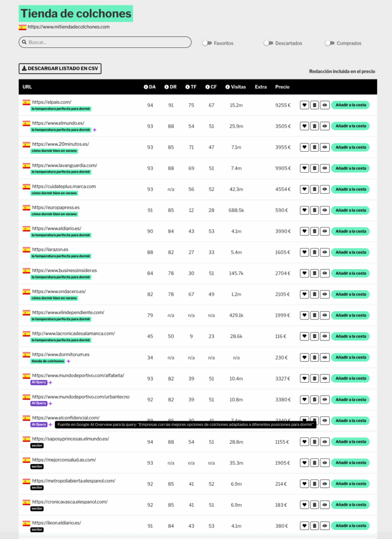Download the listing as CSV

[x=60, y=68]
